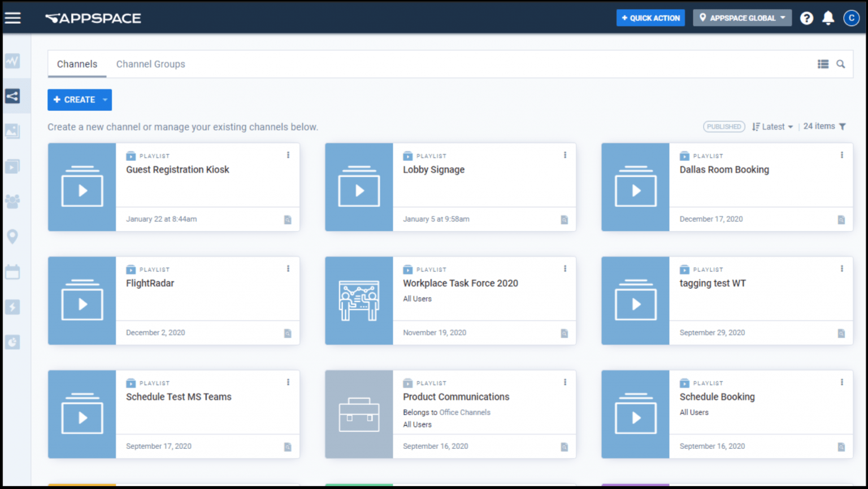The width and height of the screenshot is (868, 489).
Task: Open the lightning bolt sidebar icon
Action: point(12,307)
